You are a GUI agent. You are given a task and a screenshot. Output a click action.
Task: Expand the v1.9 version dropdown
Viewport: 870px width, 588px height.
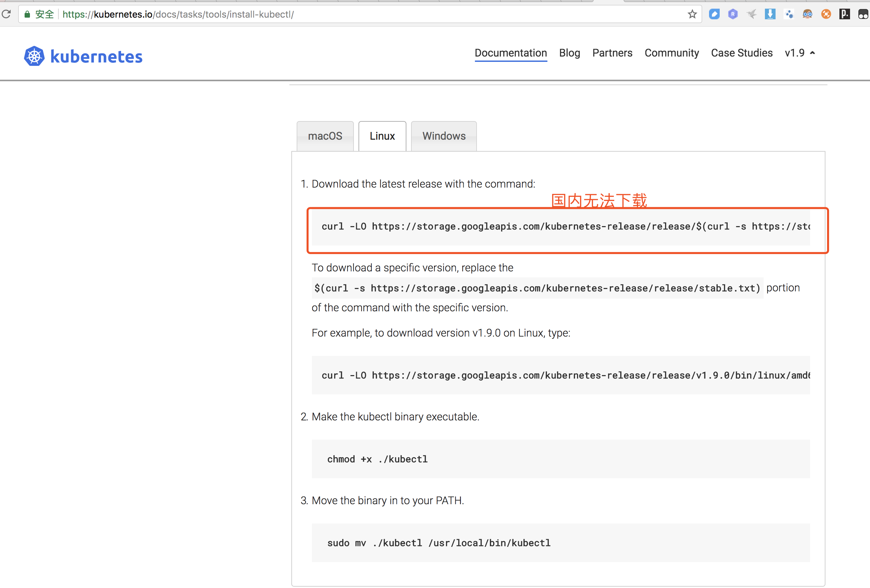click(x=799, y=53)
